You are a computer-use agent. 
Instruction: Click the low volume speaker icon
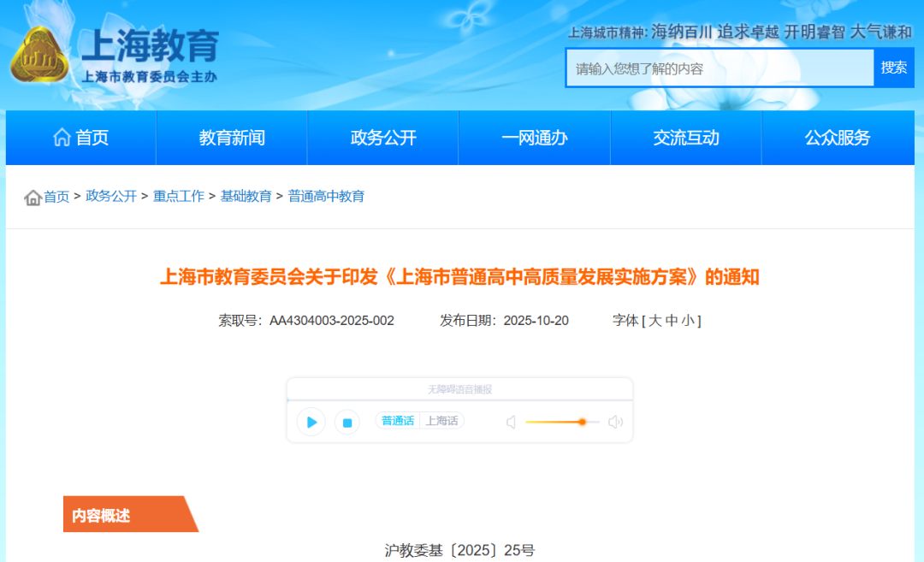511,422
